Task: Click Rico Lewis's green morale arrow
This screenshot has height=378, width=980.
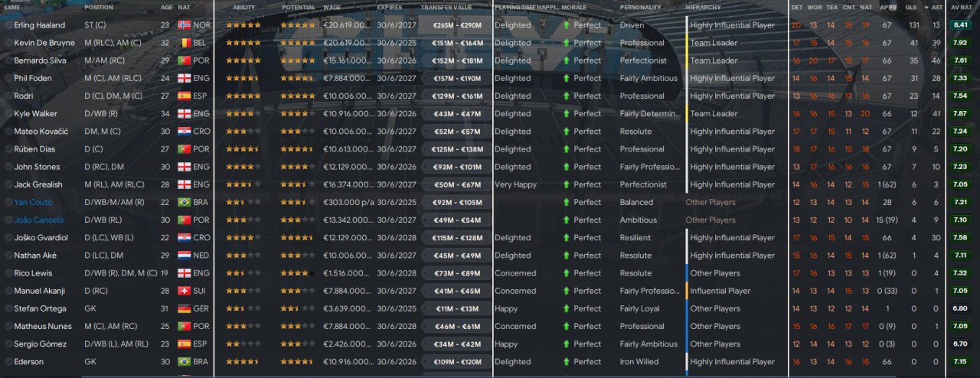Action: [566, 273]
